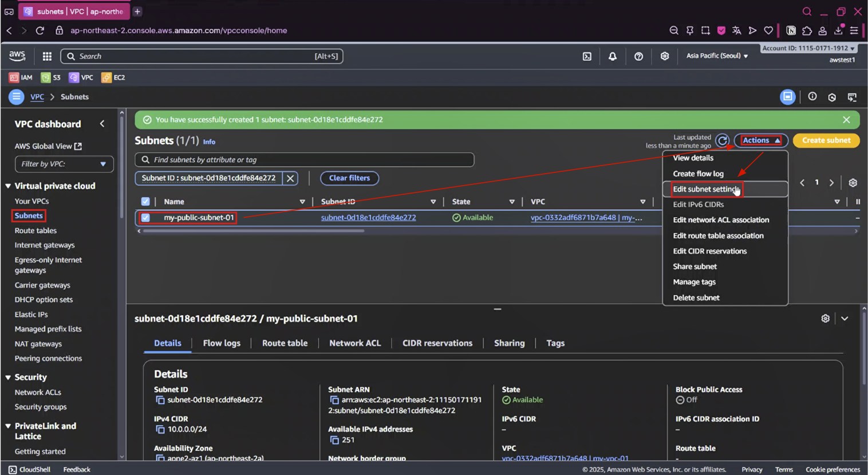Image resolution: width=868 pixels, height=475 pixels.
Task: Collapse the VPC dashboard sidebar
Action: tap(102, 124)
